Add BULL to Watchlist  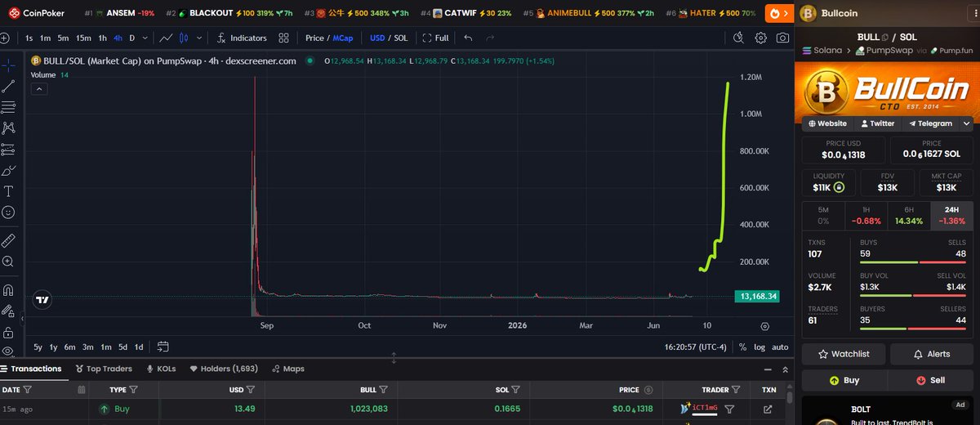(843, 354)
